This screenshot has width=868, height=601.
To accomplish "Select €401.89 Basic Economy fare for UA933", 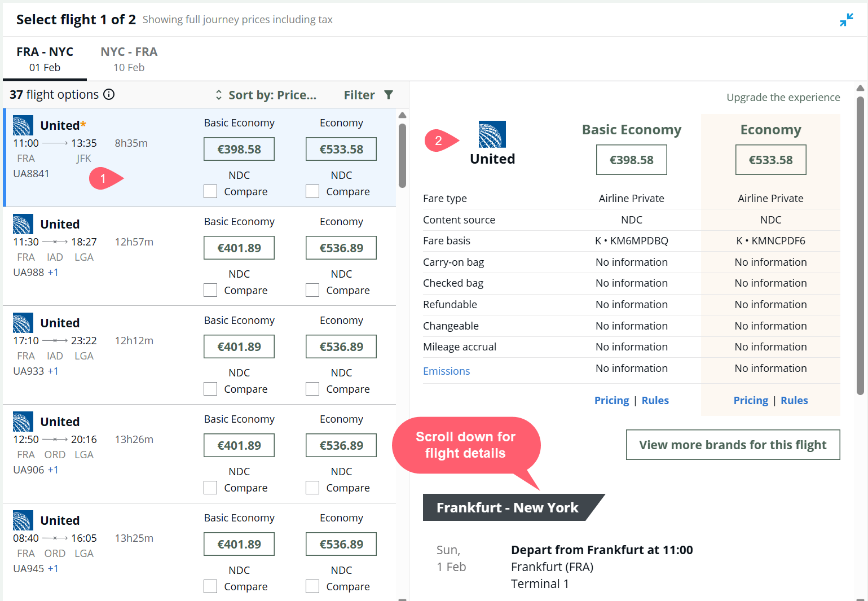I will point(239,346).
